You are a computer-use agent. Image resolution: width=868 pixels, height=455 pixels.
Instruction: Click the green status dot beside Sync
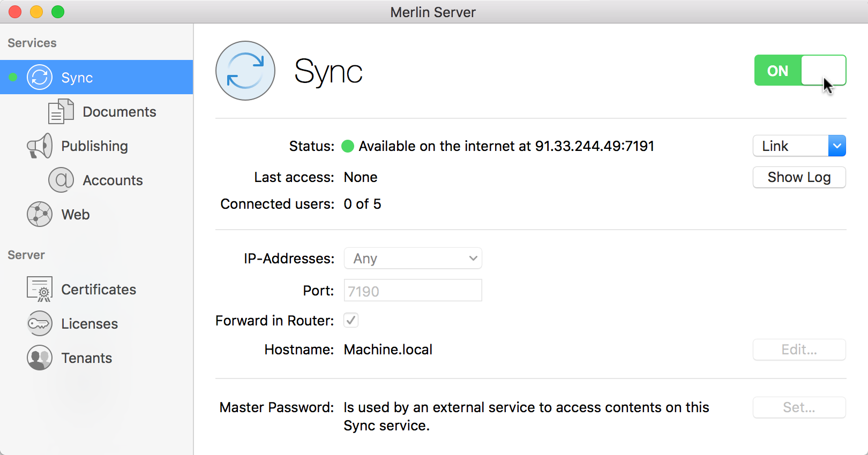(13, 77)
